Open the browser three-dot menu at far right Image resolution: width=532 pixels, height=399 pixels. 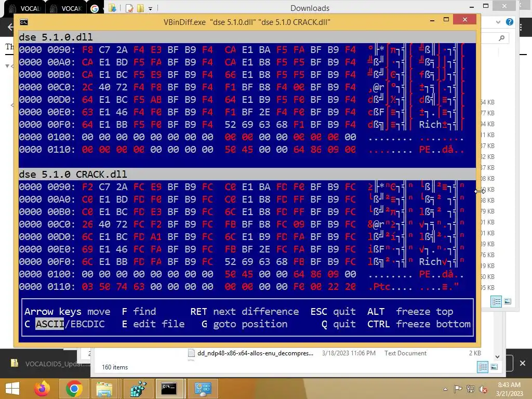(x=521, y=27)
